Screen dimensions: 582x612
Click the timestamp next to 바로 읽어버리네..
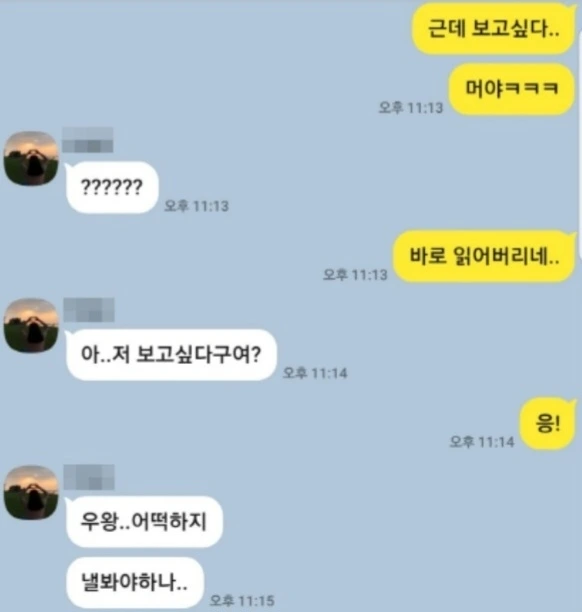pos(355,274)
